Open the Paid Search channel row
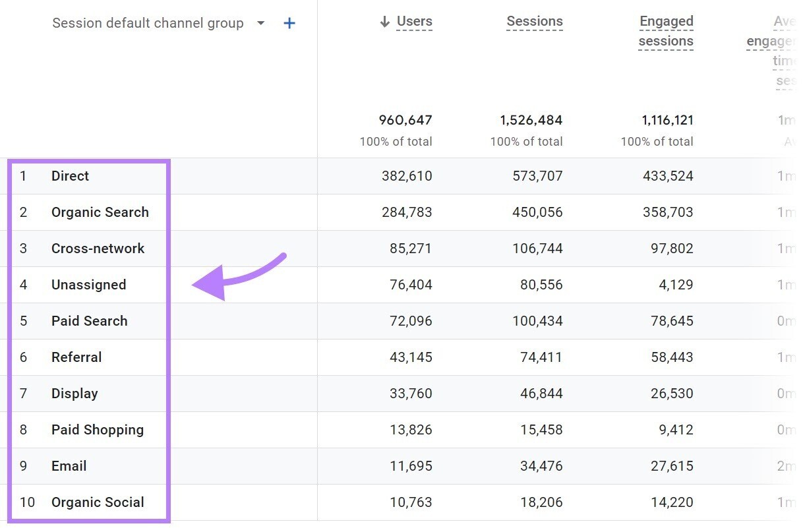The width and height of the screenshot is (803, 532). point(89,321)
